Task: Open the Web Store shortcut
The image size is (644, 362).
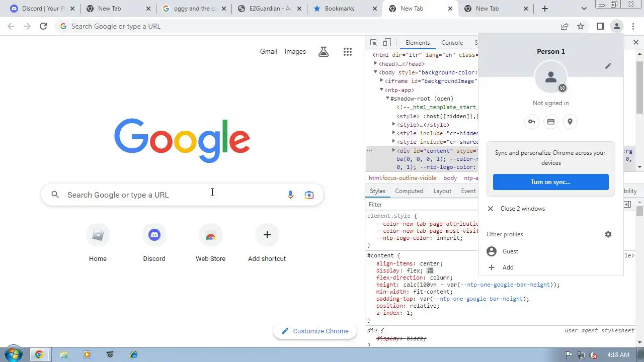Action: click(210, 243)
